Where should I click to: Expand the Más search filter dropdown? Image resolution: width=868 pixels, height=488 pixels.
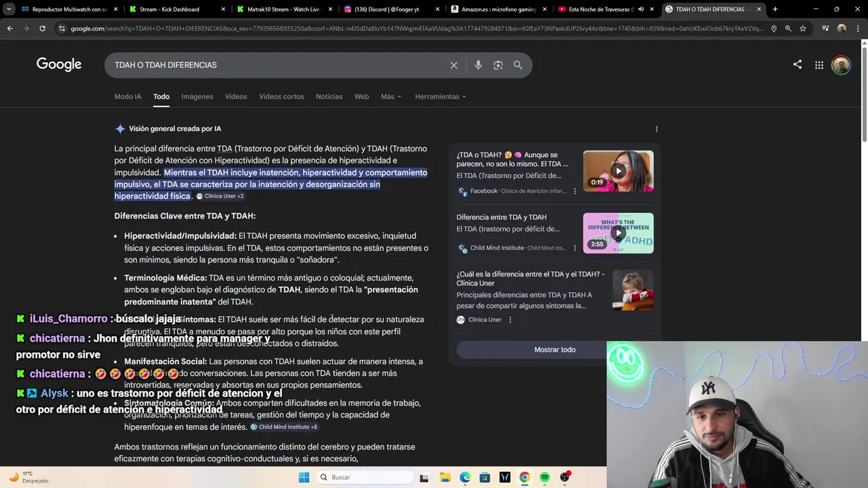(391, 96)
